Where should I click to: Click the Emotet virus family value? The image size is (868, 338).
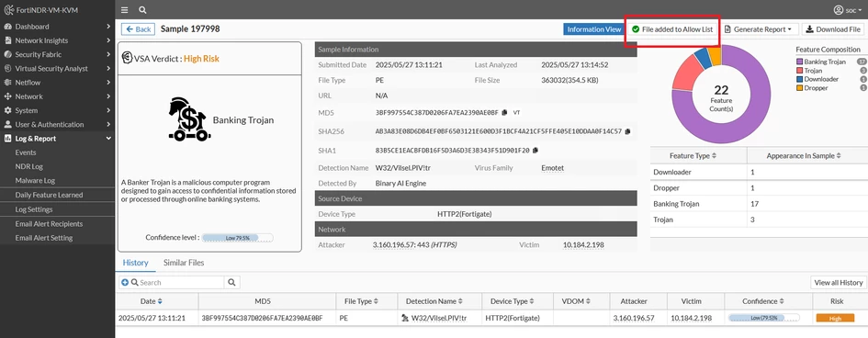(x=552, y=167)
